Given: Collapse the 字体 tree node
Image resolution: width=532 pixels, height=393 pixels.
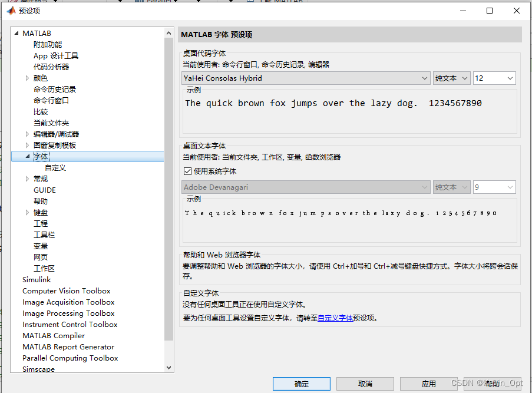Looking at the screenshot, I should (27, 156).
